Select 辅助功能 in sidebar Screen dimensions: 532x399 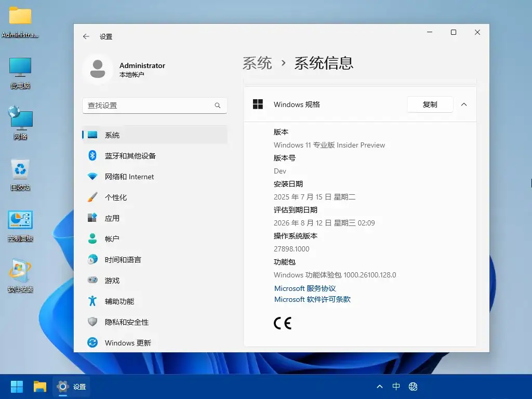point(155,301)
